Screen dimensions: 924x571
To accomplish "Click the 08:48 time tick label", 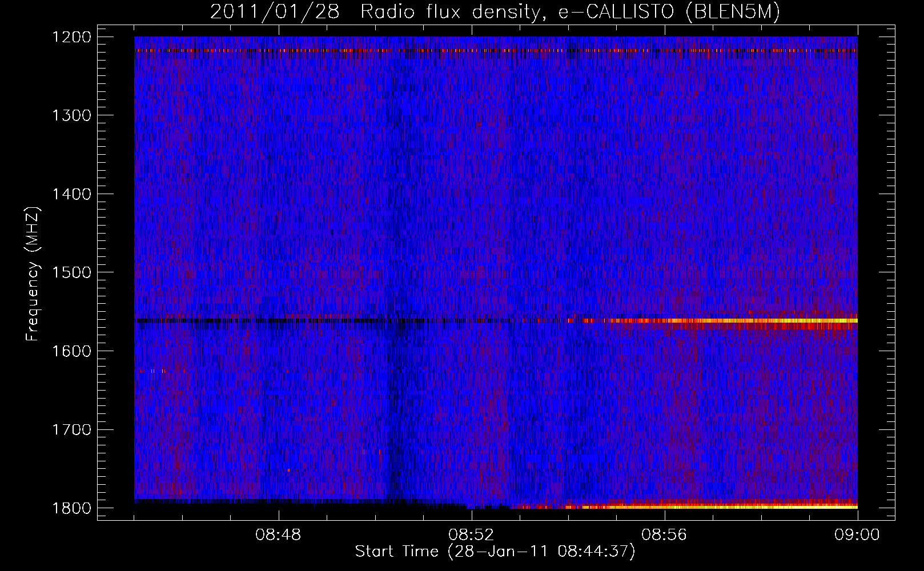I will click(278, 535).
